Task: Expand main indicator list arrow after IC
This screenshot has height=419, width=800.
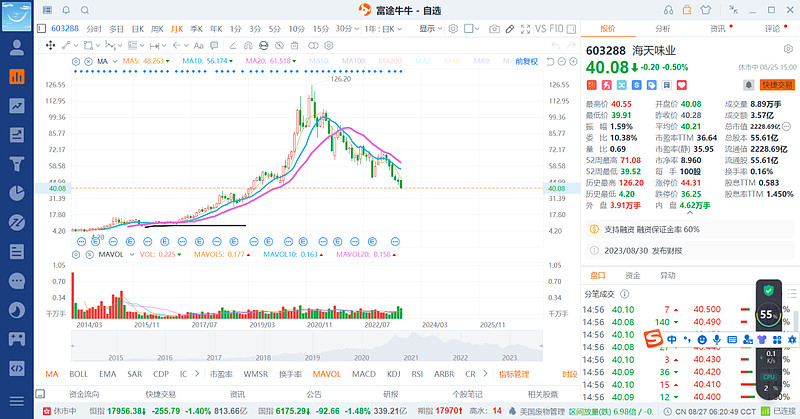Action: 197,374
